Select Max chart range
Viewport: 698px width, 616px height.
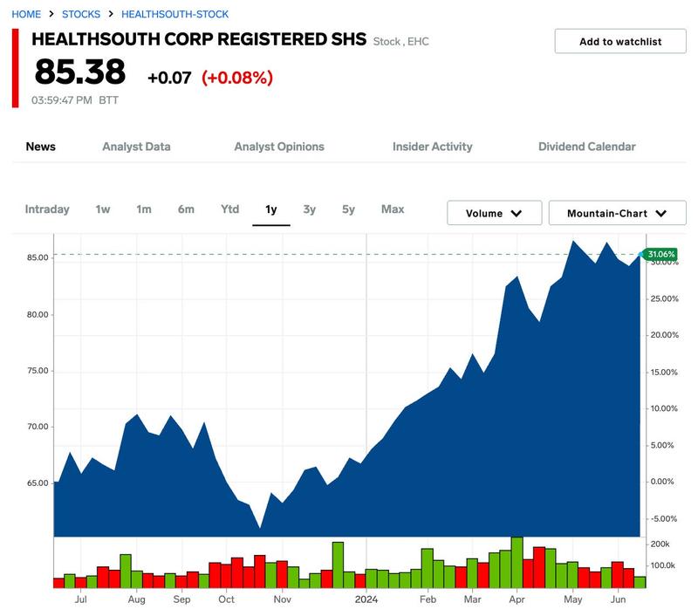[393, 209]
